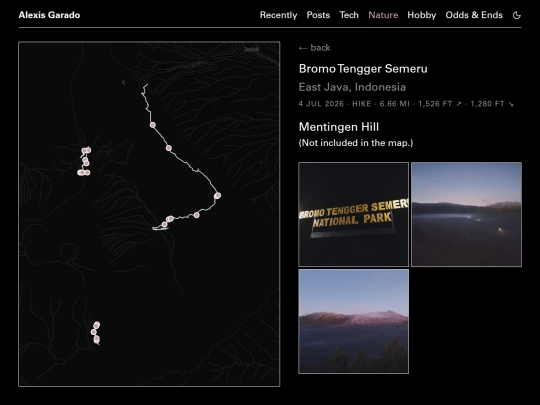Click the Mentingen Hill heading

[x=339, y=127]
